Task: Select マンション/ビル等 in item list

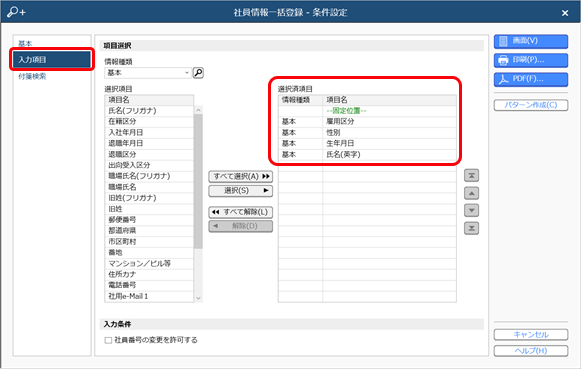Action: [x=149, y=263]
